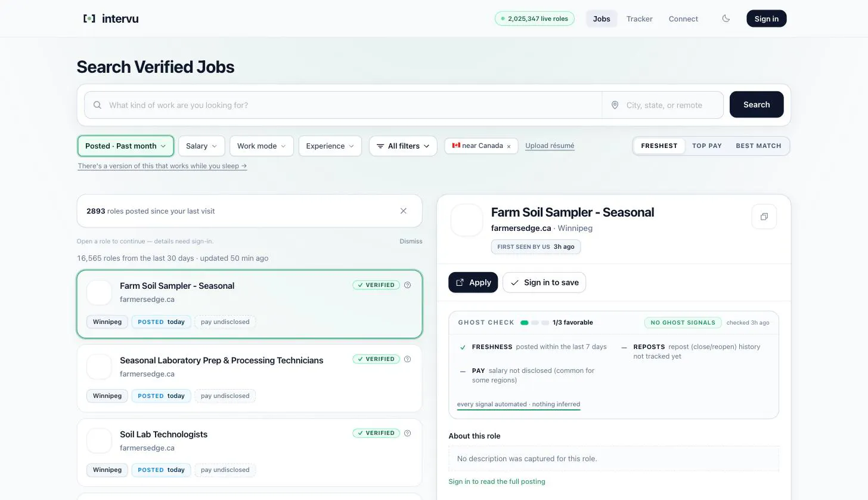The height and width of the screenshot is (500, 868).
Task: Click Winnipeg tag on Farm Soil Sampler card
Action: click(107, 322)
